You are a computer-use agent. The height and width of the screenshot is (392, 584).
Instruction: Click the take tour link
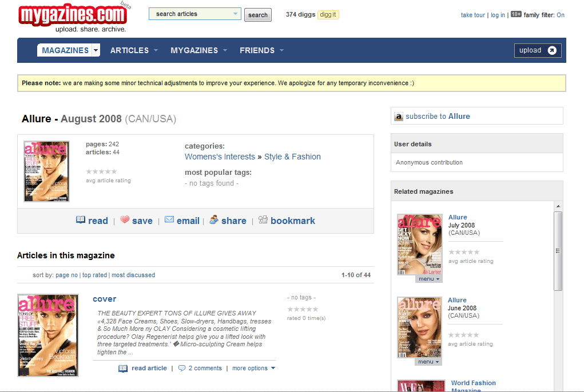(472, 15)
